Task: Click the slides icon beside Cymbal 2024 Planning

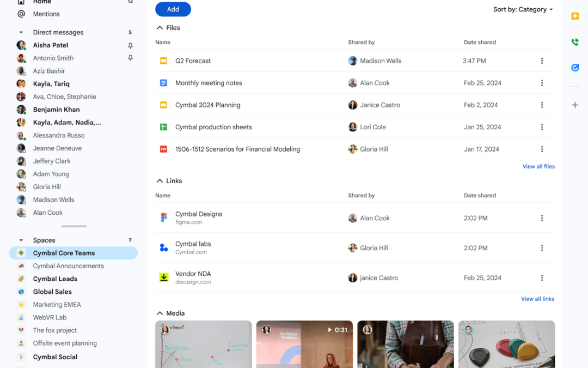Action: tap(163, 105)
